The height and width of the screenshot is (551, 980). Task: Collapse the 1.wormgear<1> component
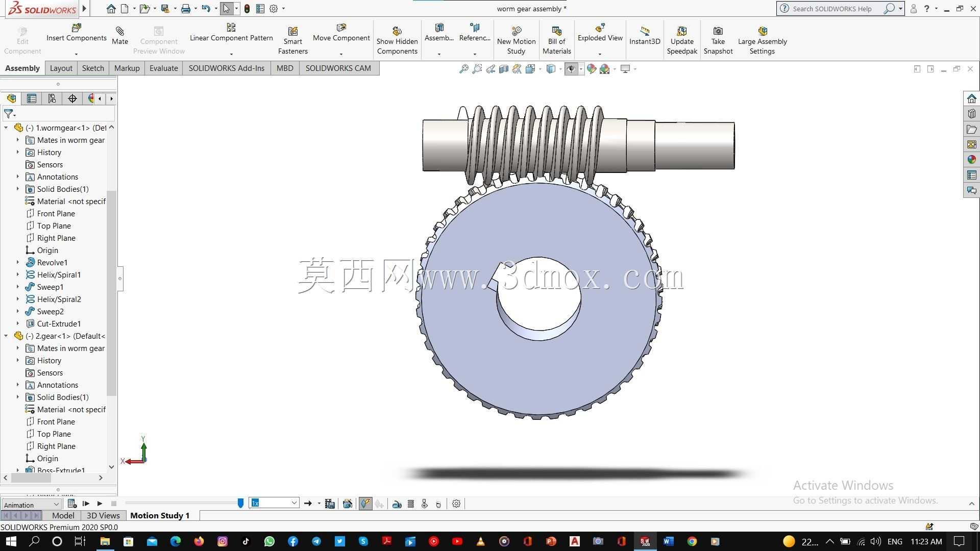click(x=6, y=128)
